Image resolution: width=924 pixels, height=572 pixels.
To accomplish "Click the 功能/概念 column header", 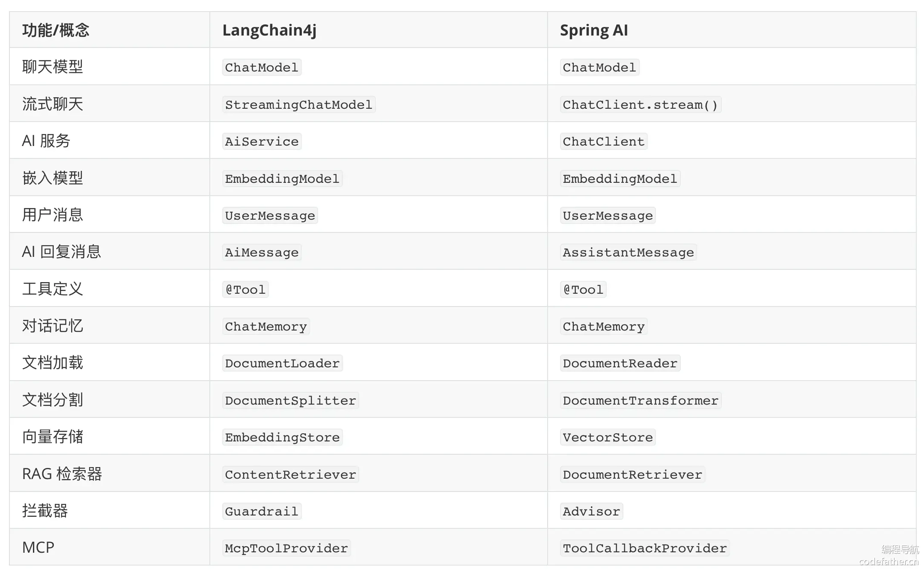I will tap(56, 30).
